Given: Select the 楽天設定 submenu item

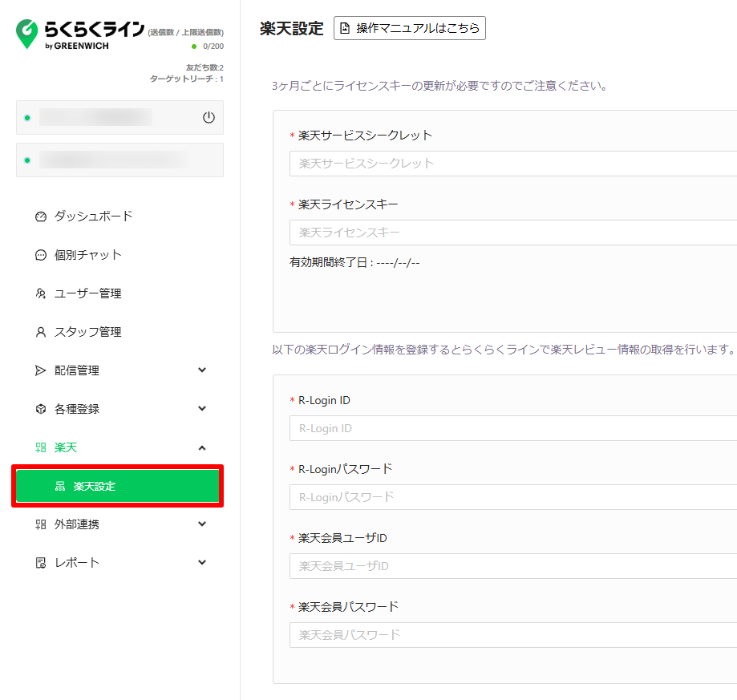Looking at the screenshot, I should [x=118, y=486].
